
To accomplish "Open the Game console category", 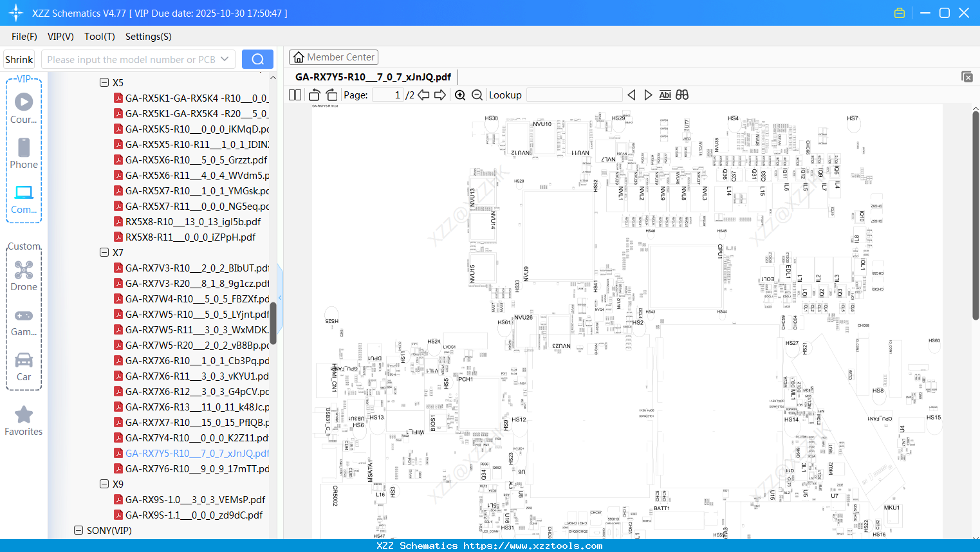I will point(24,322).
